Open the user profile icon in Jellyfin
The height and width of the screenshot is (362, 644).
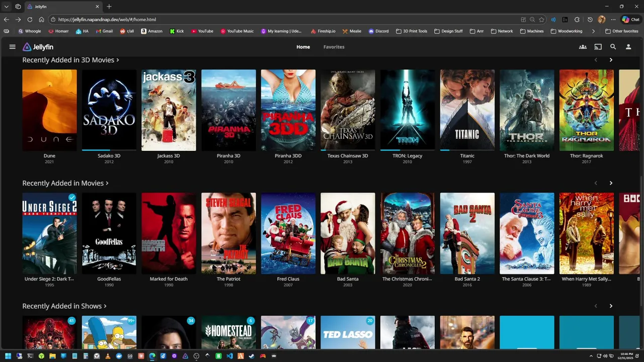628,47
